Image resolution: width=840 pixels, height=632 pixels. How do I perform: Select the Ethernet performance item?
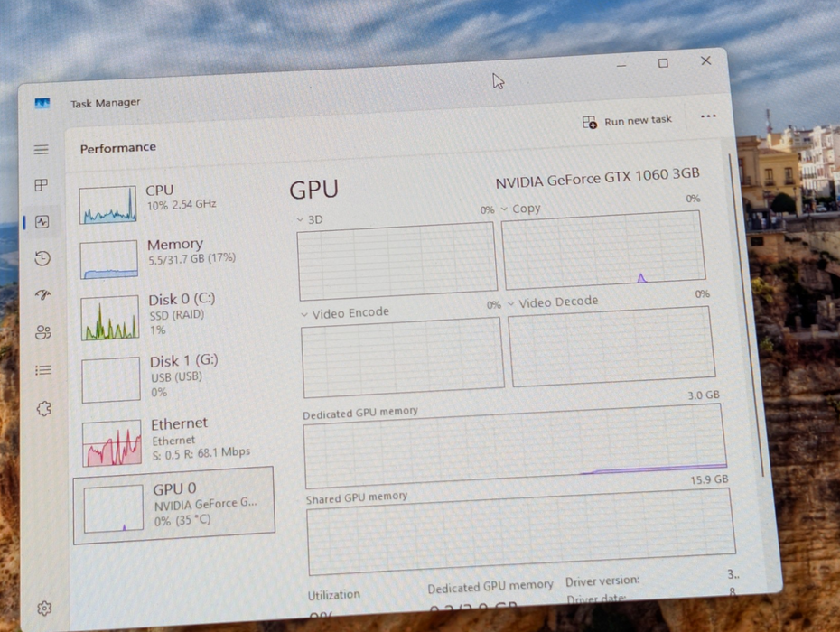click(176, 441)
